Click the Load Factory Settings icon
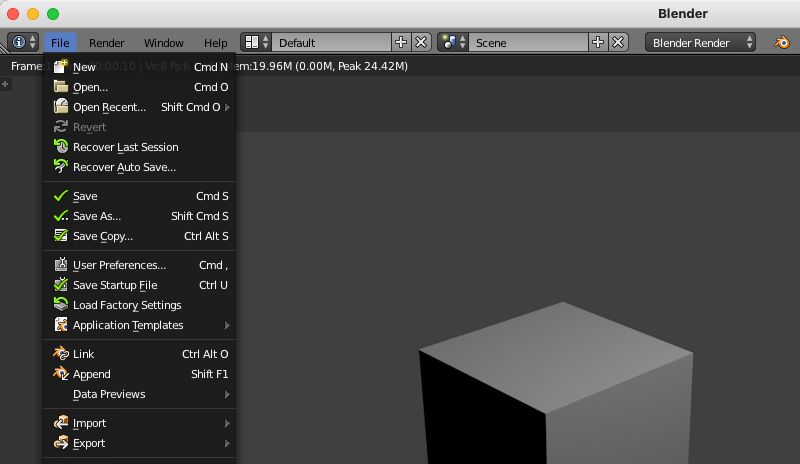800x464 pixels. 61,304
